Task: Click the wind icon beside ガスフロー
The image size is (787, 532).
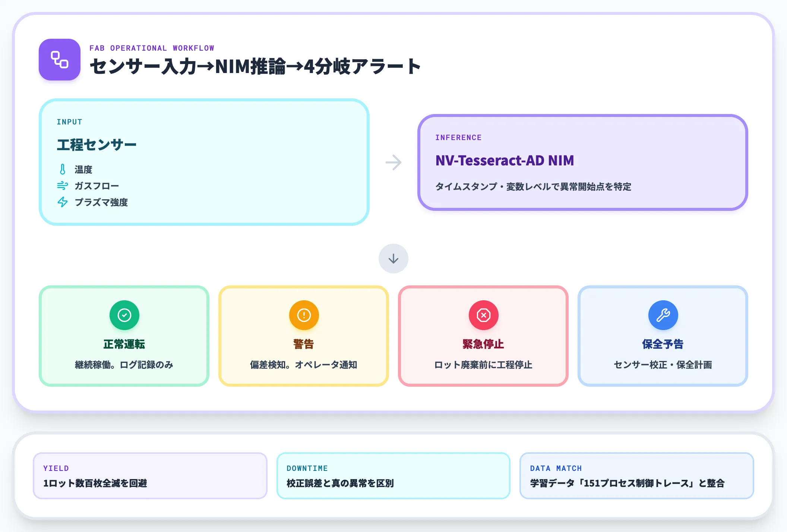Action: [63, 186]
